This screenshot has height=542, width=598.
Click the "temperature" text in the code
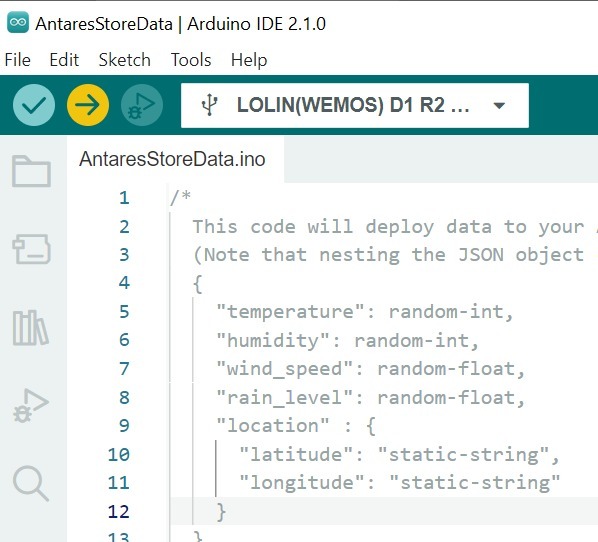coord(290,312)
